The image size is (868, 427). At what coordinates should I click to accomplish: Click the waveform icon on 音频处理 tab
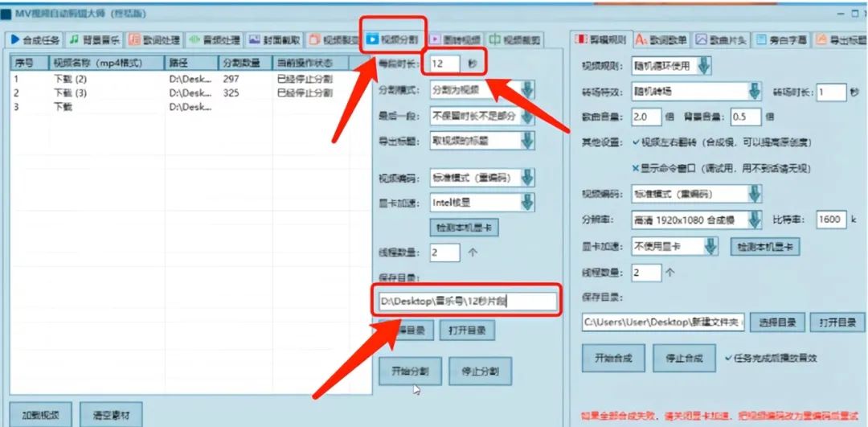pyautogui.click(x=194, y=39)
